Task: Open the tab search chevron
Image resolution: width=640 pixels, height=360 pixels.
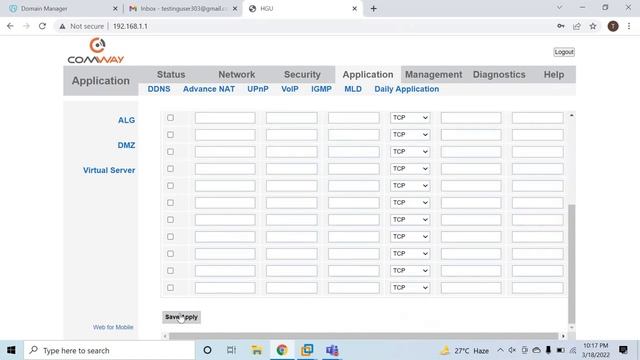Action: pos(560,8)
